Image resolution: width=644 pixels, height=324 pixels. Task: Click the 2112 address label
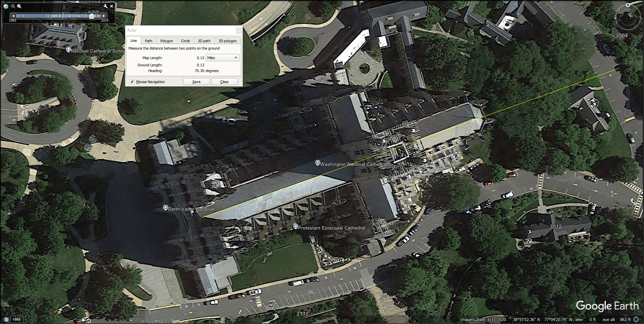pyautogui.click(x=303, y=313)
